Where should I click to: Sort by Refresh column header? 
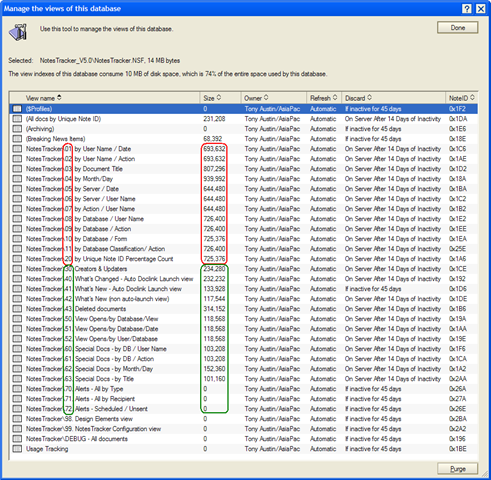[324, 98]
